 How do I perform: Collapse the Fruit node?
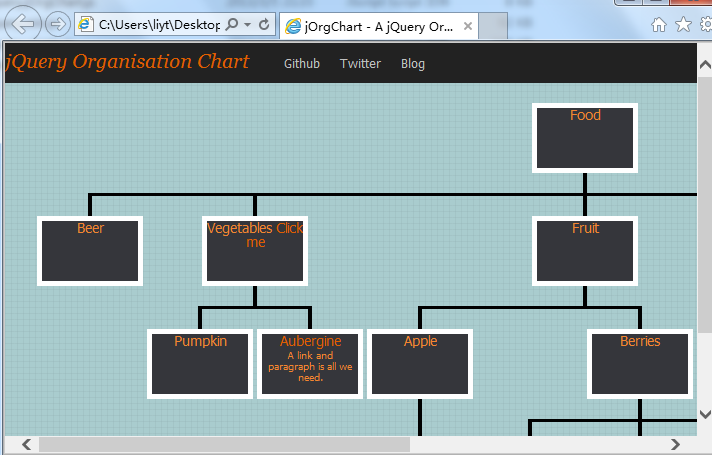pyautogui.click(x=585, y=250)
